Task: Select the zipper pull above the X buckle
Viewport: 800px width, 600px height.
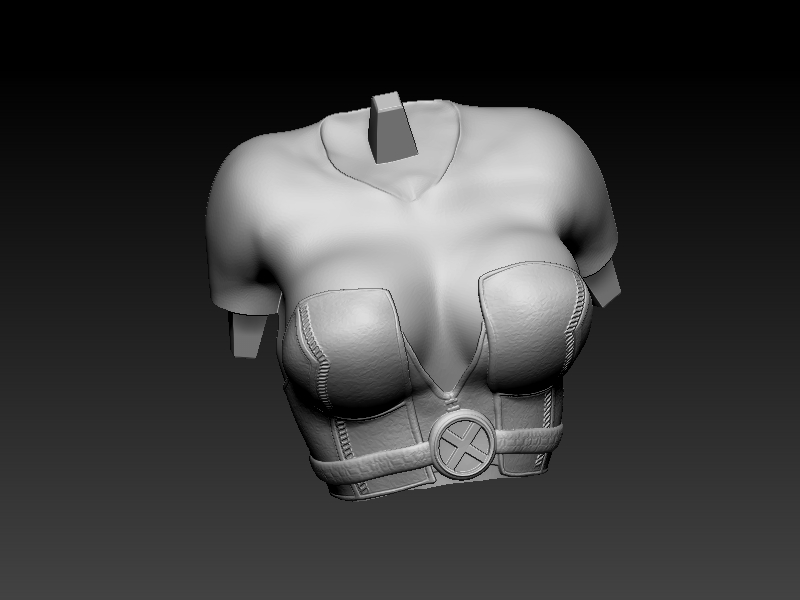Action: pos(449,406)
